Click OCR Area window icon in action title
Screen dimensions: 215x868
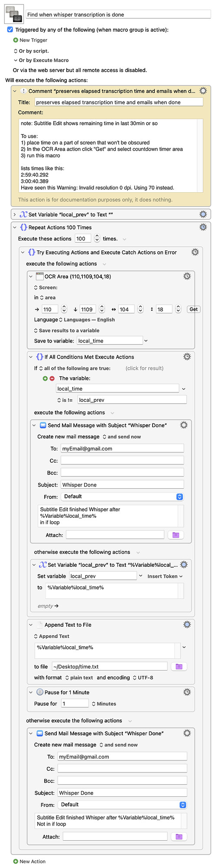pos(40,276)
